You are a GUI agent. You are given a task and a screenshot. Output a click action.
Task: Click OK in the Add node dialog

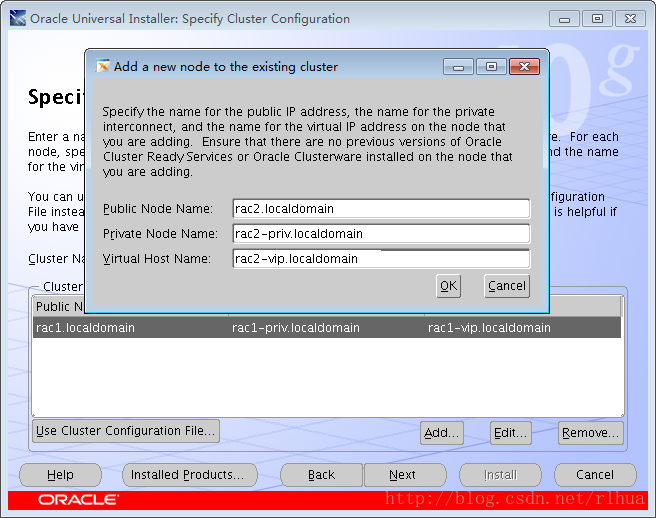pyautogui.click(x=448, y=286)
